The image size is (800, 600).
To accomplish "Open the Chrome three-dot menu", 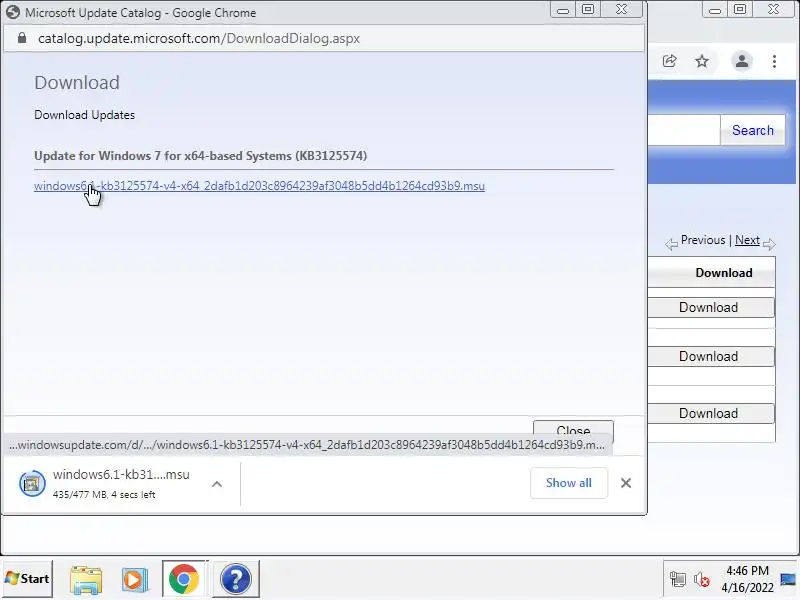I will click(x=774, y=61).
